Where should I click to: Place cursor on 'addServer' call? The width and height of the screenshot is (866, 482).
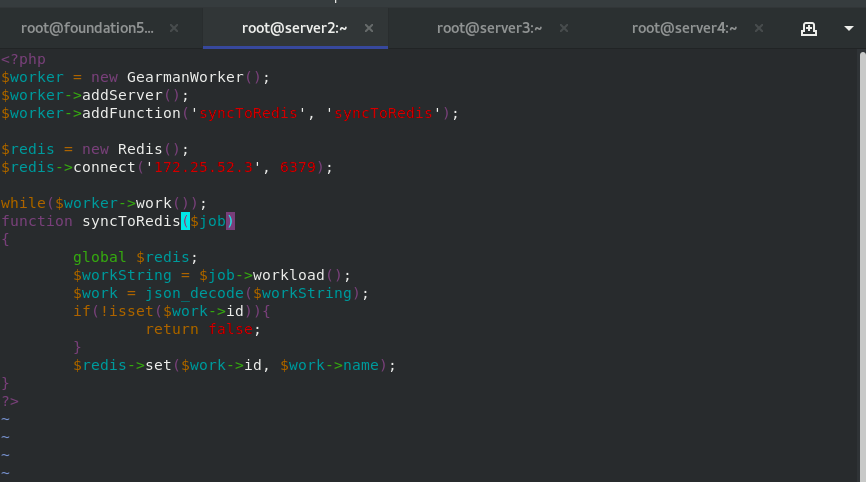[122, 95]
